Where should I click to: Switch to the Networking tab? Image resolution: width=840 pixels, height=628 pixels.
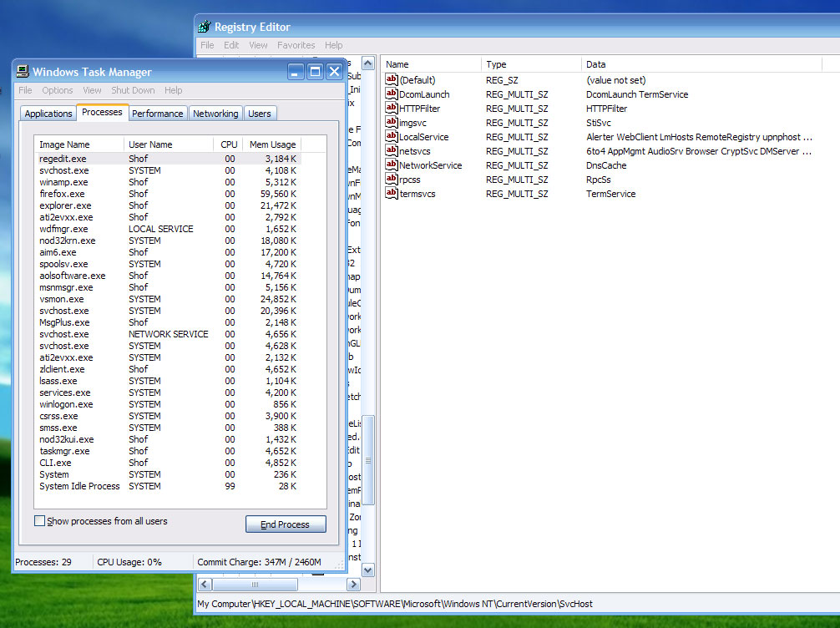point(215,113)
